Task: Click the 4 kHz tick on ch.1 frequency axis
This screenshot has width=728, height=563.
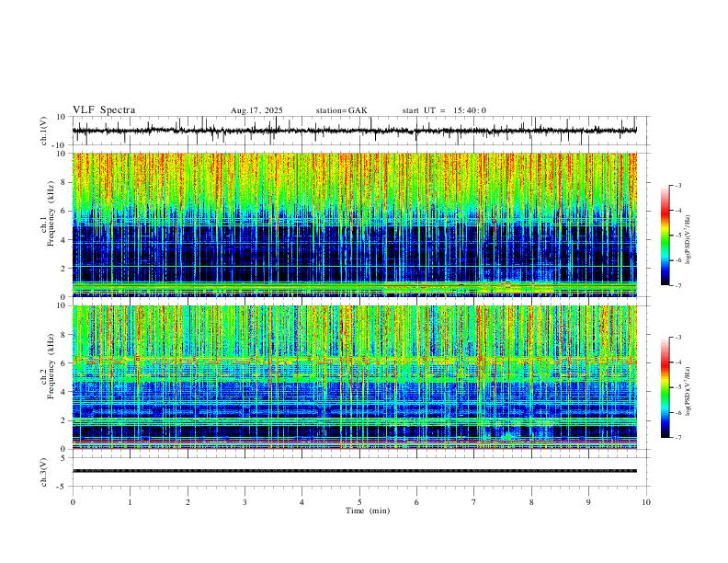Action: 63,240
